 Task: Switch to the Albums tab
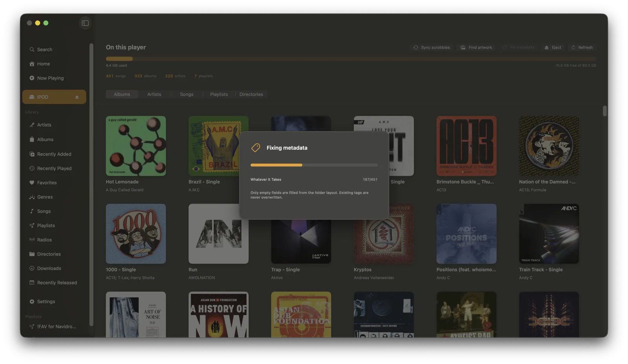click(x=122, y=95)
